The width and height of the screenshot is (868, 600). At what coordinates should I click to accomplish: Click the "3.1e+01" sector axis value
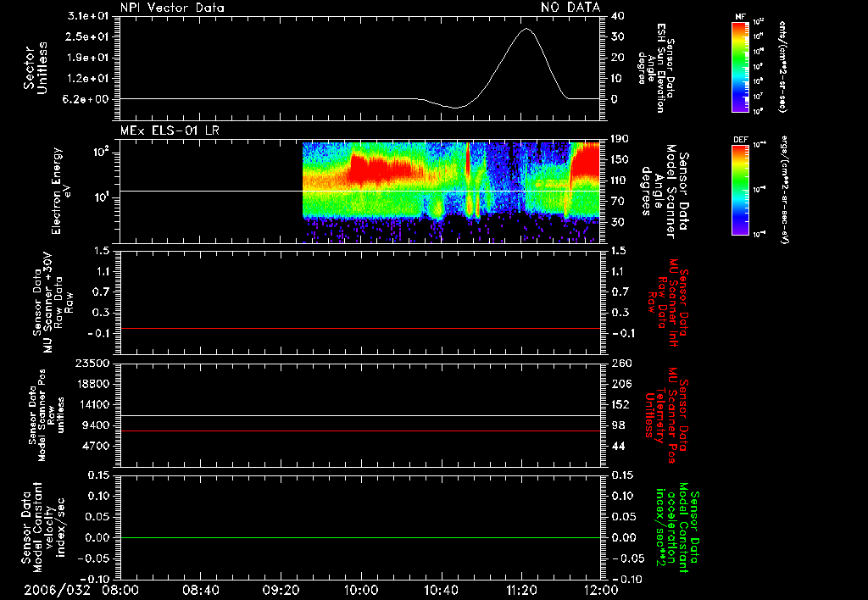(x=87, y=16)
